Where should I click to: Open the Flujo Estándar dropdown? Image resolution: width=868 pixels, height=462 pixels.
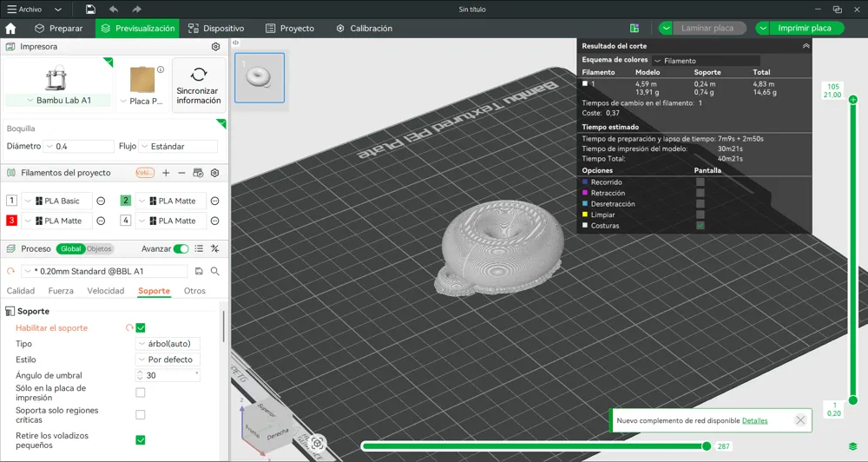tap(178, 146)
